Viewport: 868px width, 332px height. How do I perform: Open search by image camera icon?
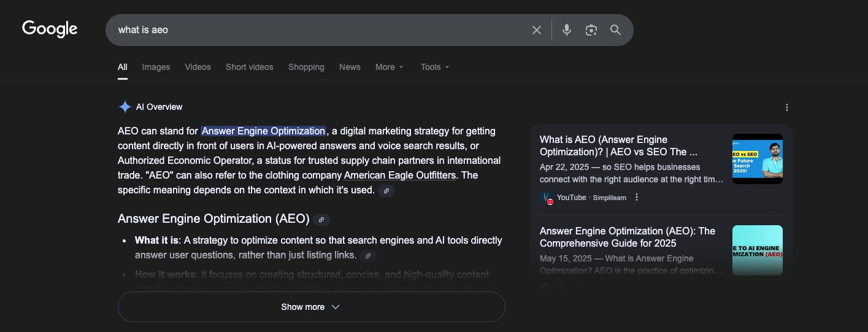(591, 30)
